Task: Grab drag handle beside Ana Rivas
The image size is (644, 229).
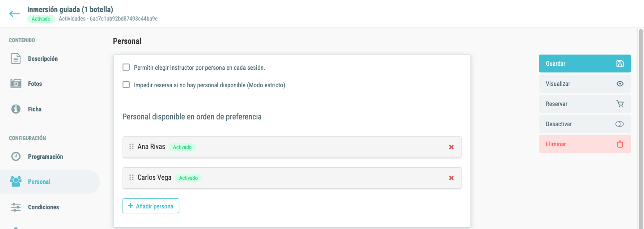Action: coord(131,147)
